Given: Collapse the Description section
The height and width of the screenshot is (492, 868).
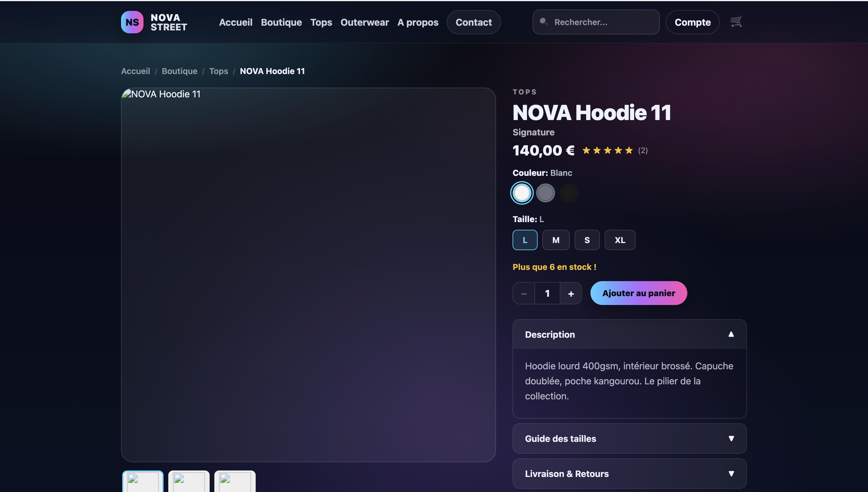Looking at the screenshot, I should pyautogui.click(x=629, y=334).
